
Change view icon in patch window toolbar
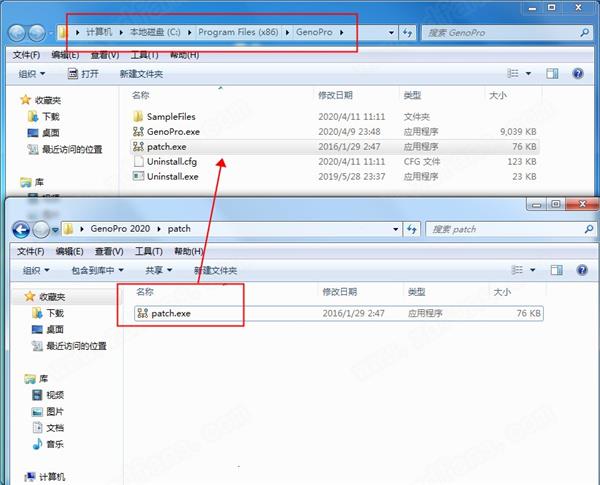[x=517, y=270]
